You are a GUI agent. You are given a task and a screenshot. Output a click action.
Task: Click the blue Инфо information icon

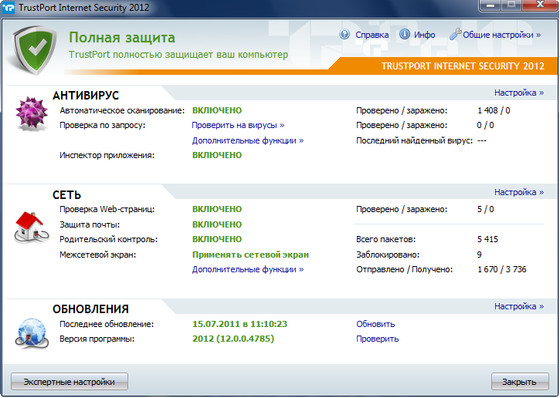click(x=404, y=34)
